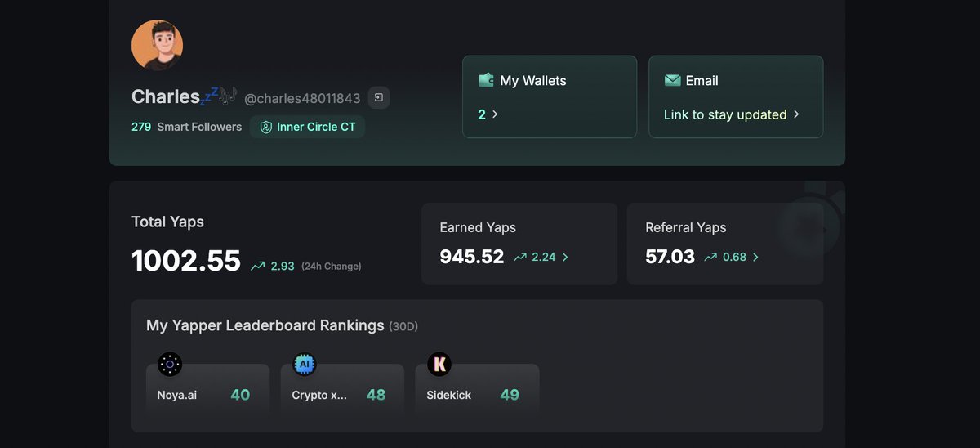Open the Earned Yaps card
This screenshot has width=980, height=448.
click(x=519, y=244)
